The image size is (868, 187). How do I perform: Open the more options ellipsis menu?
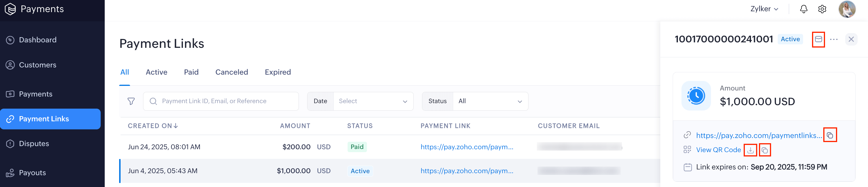(834, 39)
